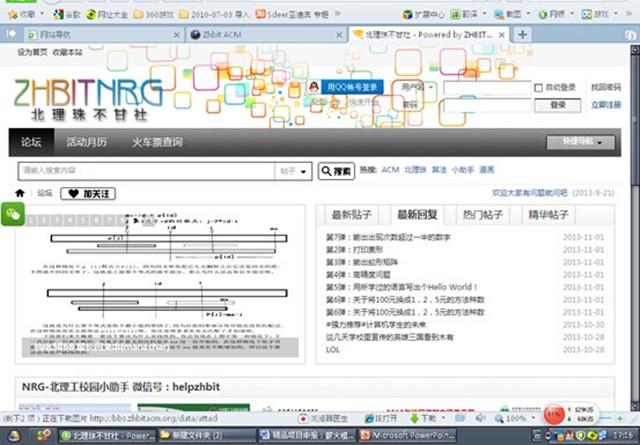This screenshot has height=445, width=640.
Task: Click the browser zoom plus slider button
Action: click(620, 418)
